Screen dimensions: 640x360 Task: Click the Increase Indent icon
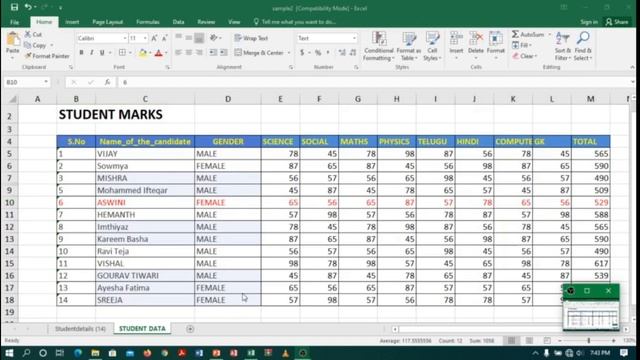[224, 53]
